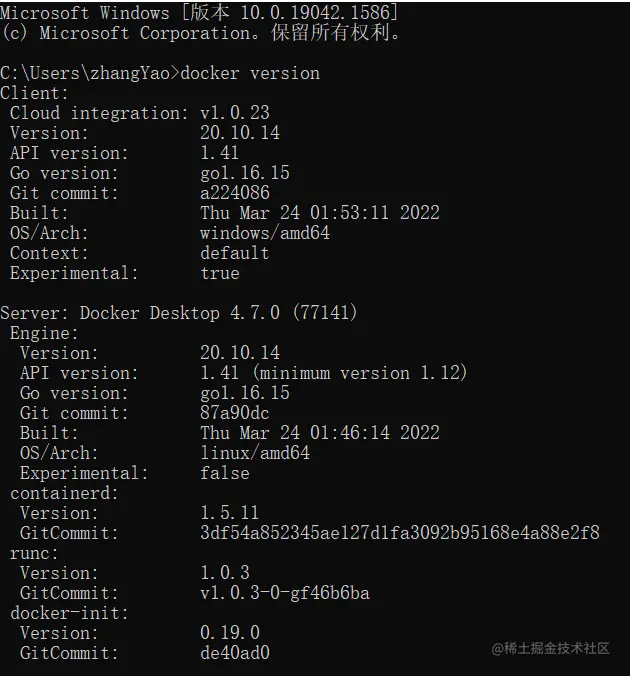Click the "Engine:" section label
The width and height of the screenshot is (630, 676).
click(x=44, y=333)
